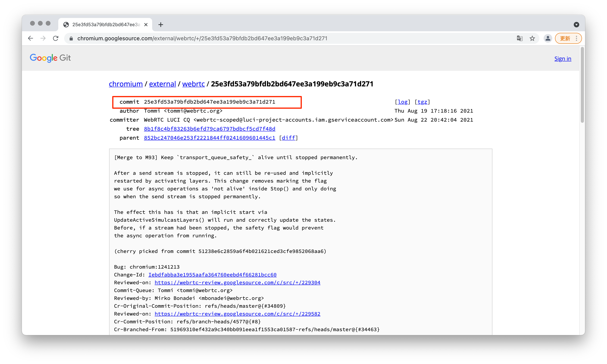Go back with the browser back arrow
Screen dimensions: 607x364
pyautogui.click(x=31, y=38)
